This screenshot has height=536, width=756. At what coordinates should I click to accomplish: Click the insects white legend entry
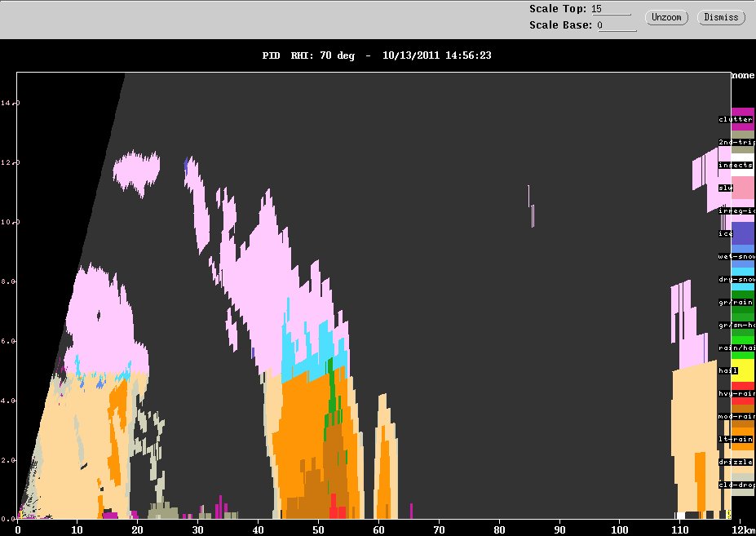(742, 165)
